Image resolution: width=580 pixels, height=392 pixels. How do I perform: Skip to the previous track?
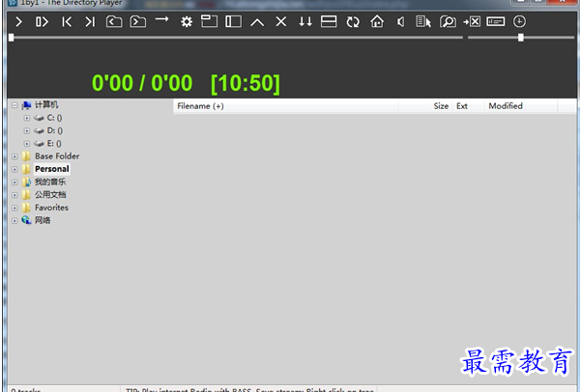click(x=67, y=22)
